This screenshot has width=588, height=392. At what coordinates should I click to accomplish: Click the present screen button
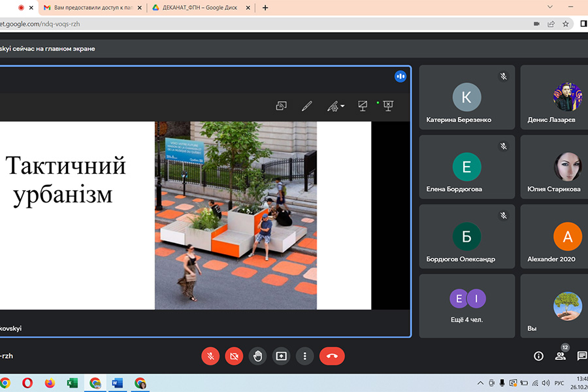tap(282, 356)
